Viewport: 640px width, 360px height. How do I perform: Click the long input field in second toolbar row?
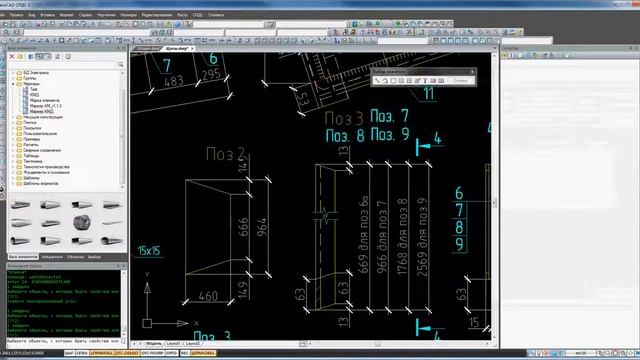87,32
